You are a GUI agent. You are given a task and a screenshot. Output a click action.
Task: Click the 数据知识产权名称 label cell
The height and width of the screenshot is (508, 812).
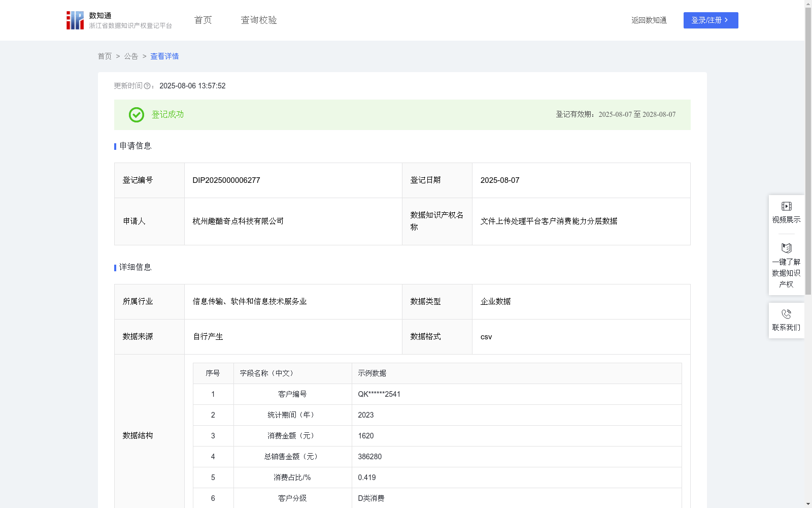pos(437,221)
